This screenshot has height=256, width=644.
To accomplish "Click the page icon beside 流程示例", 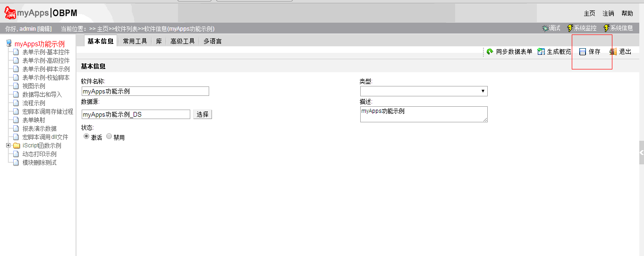I will click(16, 103).
